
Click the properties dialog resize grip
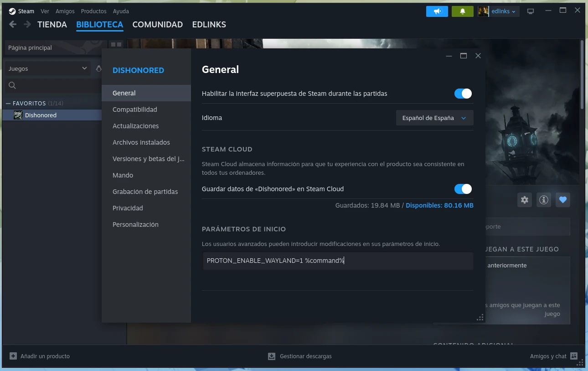480,318
